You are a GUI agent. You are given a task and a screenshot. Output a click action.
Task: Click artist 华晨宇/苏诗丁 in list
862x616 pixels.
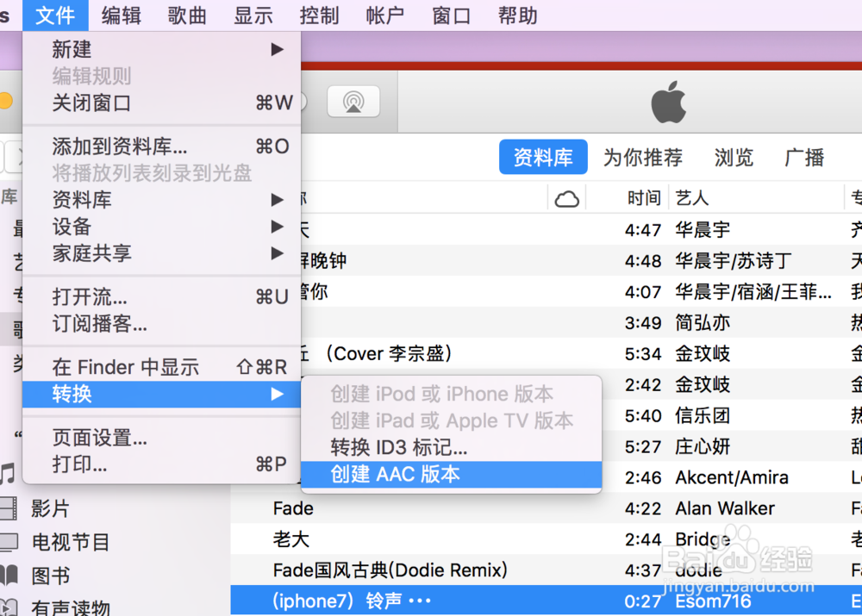(x=734, y=260)
